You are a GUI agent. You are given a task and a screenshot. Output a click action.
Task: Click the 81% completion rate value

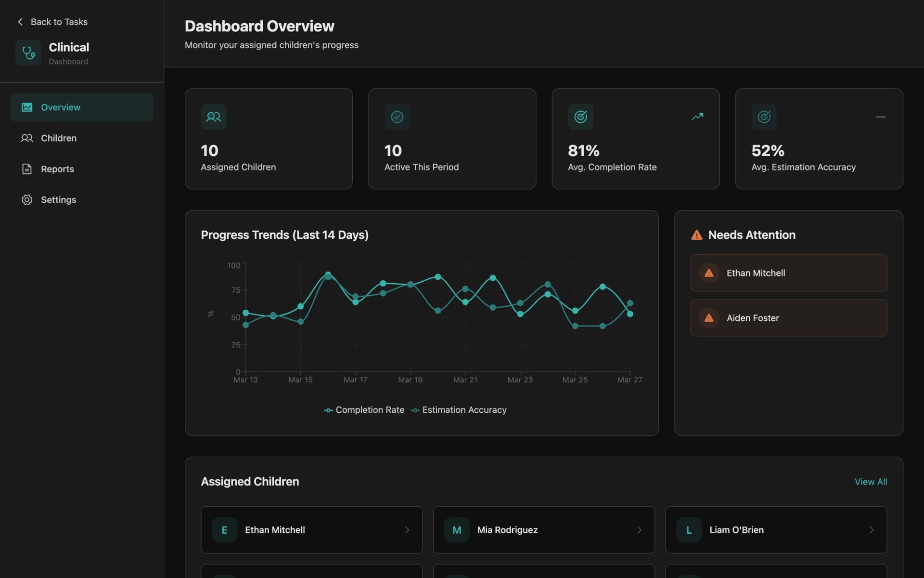click(583, 151)
